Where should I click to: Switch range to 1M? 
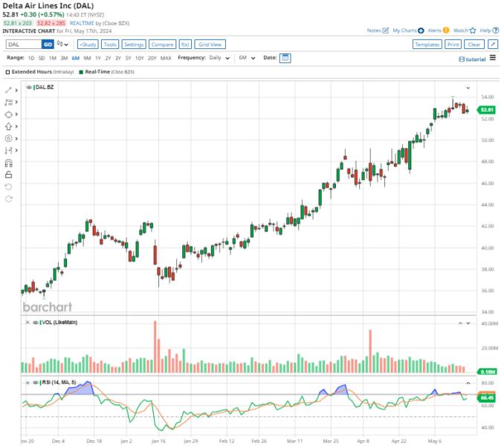click(x=52, y=58)
